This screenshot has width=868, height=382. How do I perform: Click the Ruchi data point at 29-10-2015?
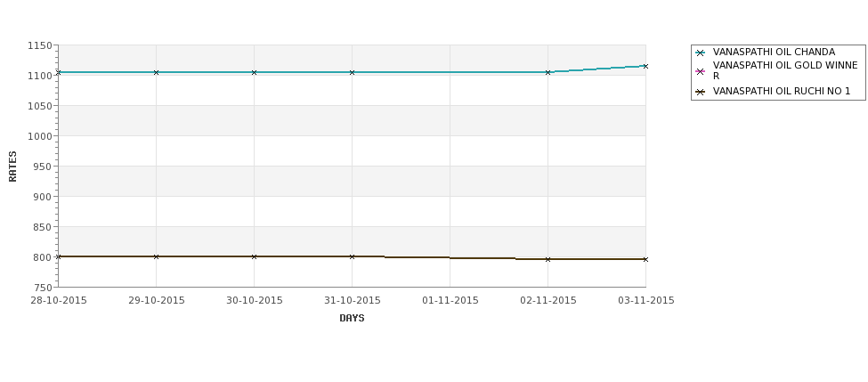[x=156, y=256]
